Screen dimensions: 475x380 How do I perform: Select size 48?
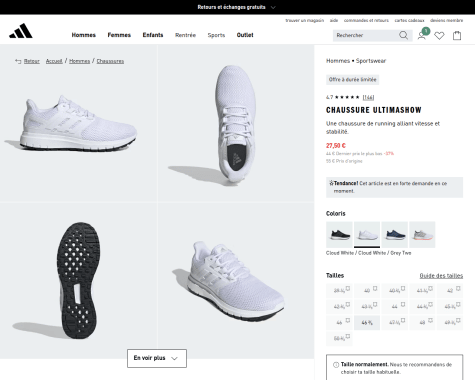point(422,323)
